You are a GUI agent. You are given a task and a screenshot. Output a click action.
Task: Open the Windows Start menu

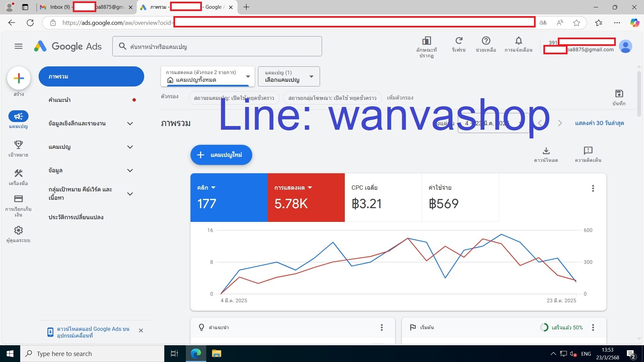10,354
